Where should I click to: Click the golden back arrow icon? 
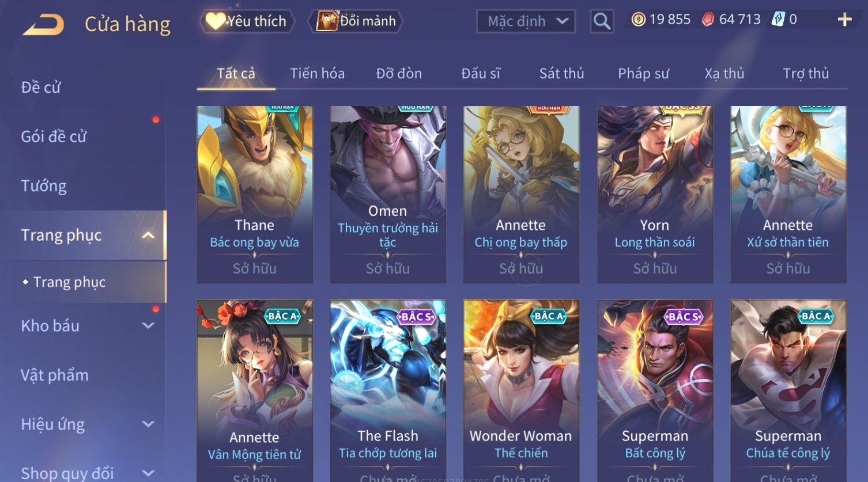point(43,25)
